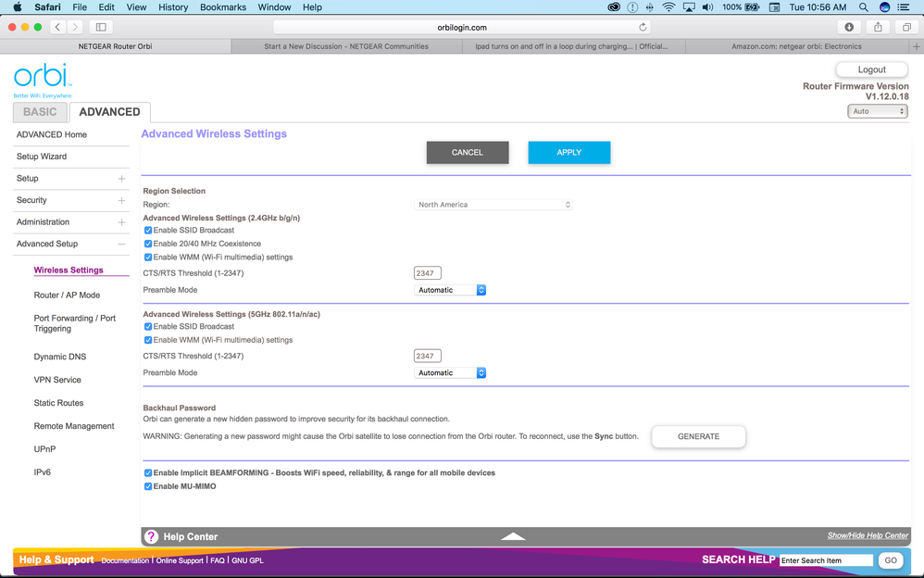Open Port Forwarding / Port Triggering page
Image resolution: width=924 pixels, height=578 pixels.
tap(75, 323)
